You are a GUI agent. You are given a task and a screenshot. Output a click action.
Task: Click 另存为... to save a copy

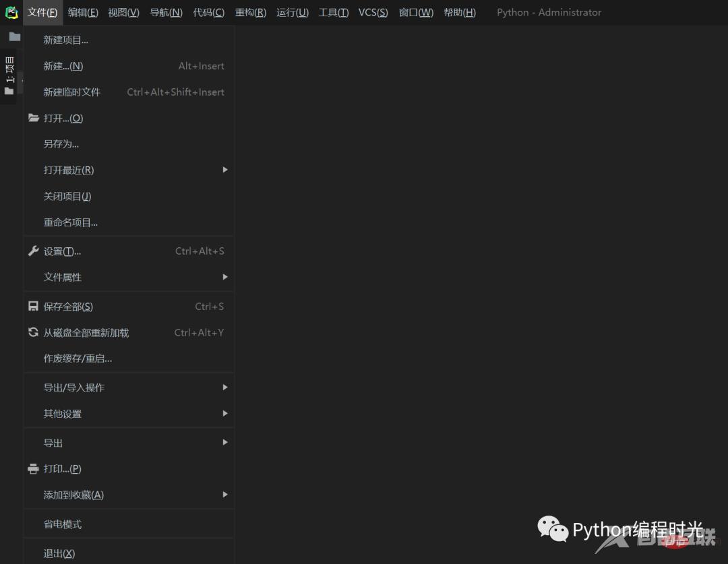click(x=61, y=144)
